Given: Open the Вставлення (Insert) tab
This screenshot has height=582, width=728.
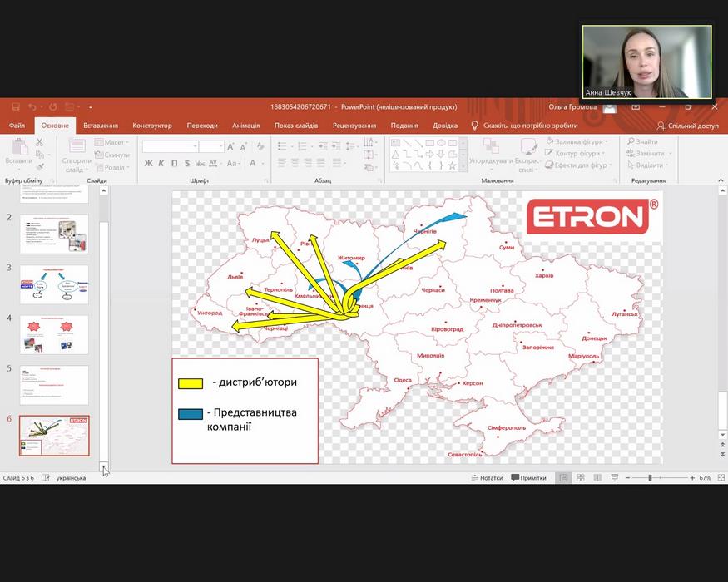Looking at the screenshot, I should tap(101, 126).
